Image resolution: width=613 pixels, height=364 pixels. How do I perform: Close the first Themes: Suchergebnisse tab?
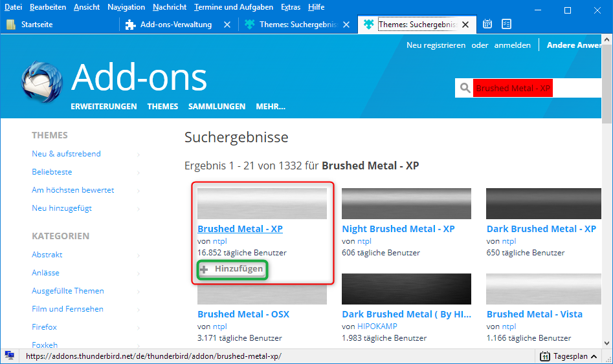coord(346,25)
